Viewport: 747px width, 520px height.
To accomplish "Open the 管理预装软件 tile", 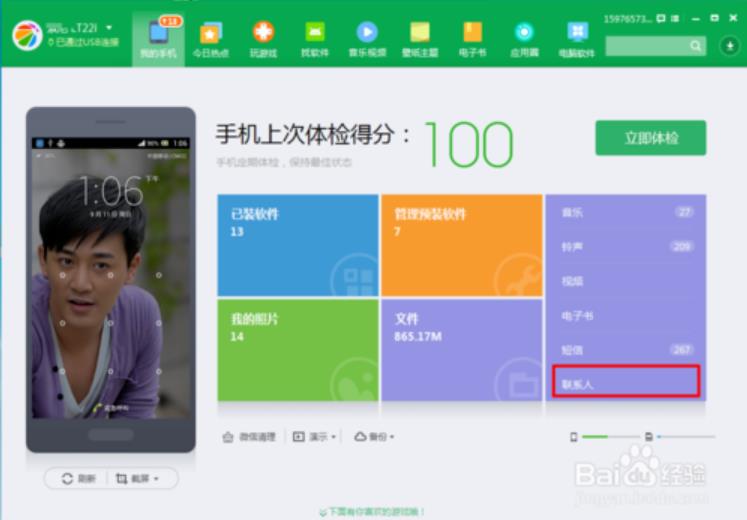I will pos(462,245).
